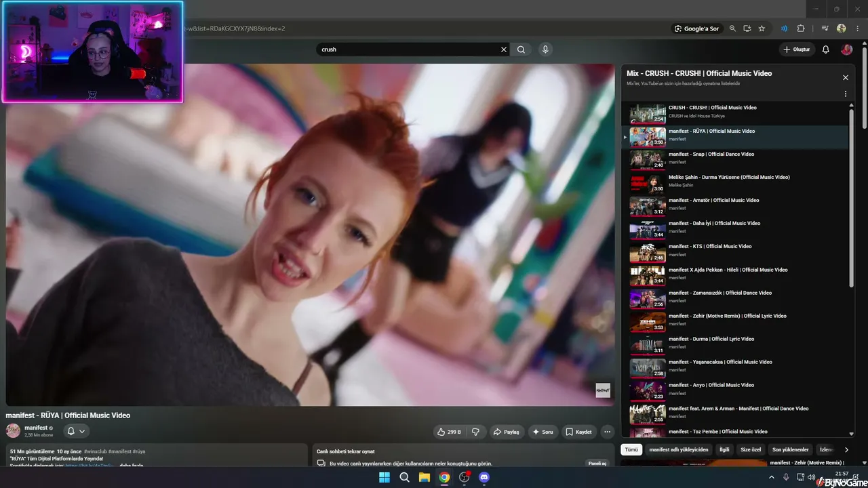
Task: Open File Explorer from the taskbar
Action: click(425, 477)
